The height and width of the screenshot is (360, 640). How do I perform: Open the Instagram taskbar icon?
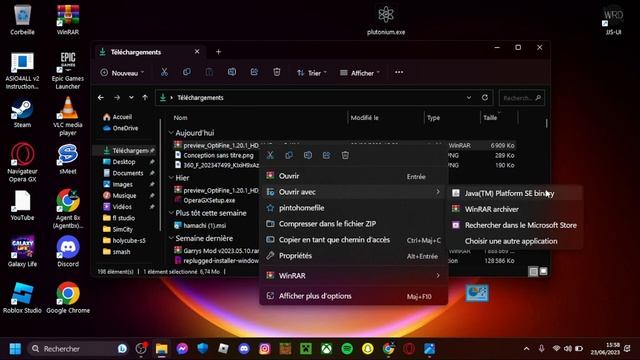(264, 349)
